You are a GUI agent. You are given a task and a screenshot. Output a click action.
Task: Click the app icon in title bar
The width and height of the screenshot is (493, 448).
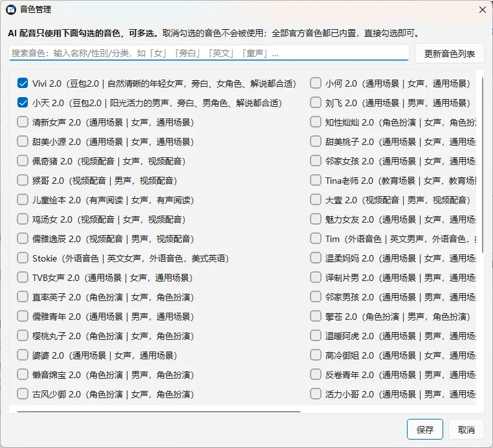click(11, 10)
